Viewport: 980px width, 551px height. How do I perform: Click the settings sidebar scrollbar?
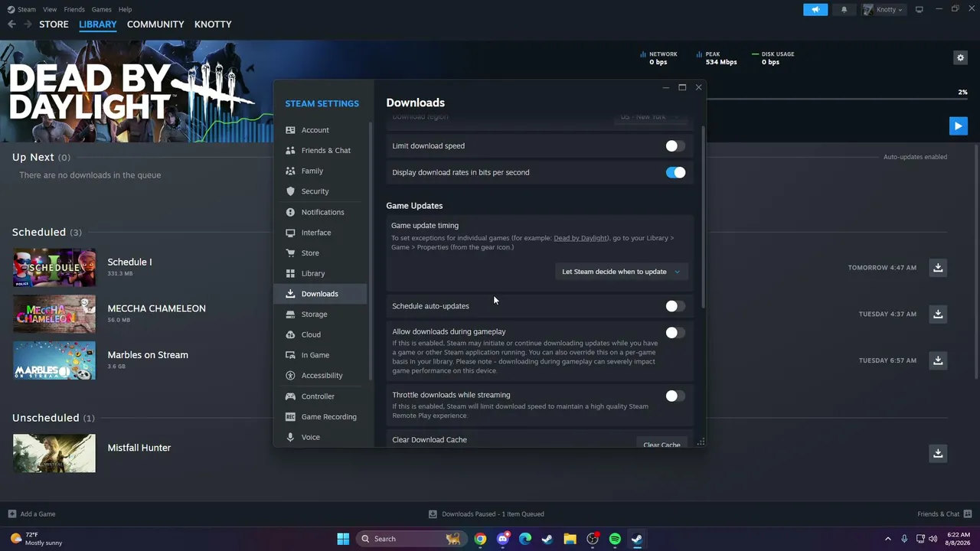[x=371, y=251]
